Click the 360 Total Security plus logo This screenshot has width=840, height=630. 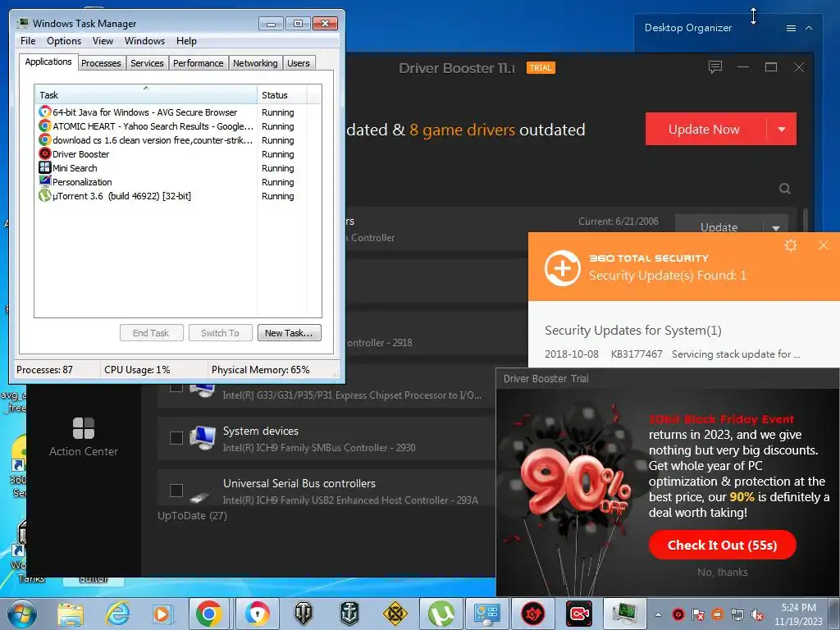[x=563, y=268]
